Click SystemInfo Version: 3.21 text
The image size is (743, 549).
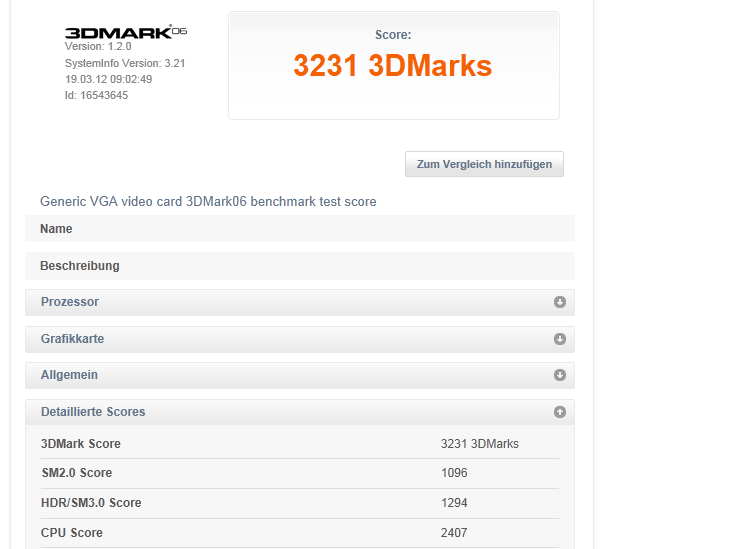[125, 63]
